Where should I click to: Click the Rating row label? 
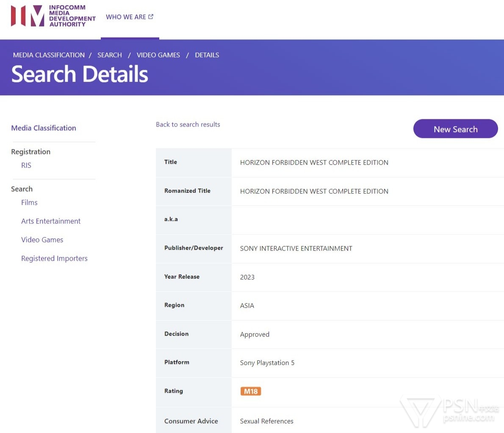174,391
